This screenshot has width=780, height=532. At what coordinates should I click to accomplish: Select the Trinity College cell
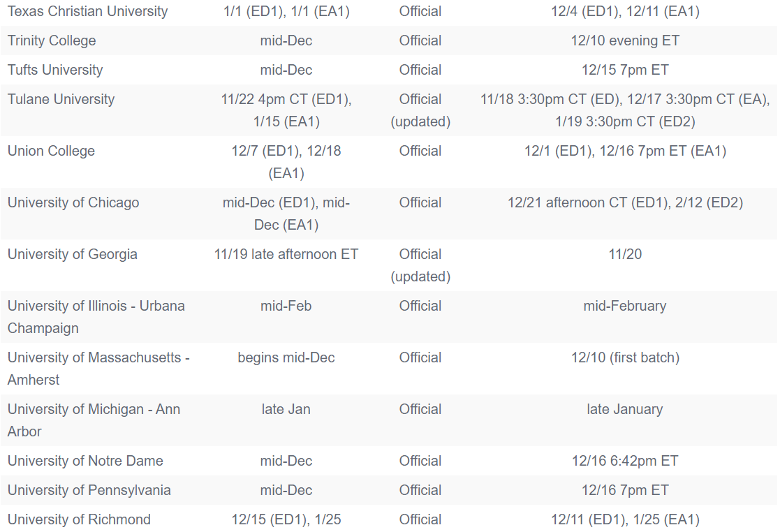click(52, 40)
